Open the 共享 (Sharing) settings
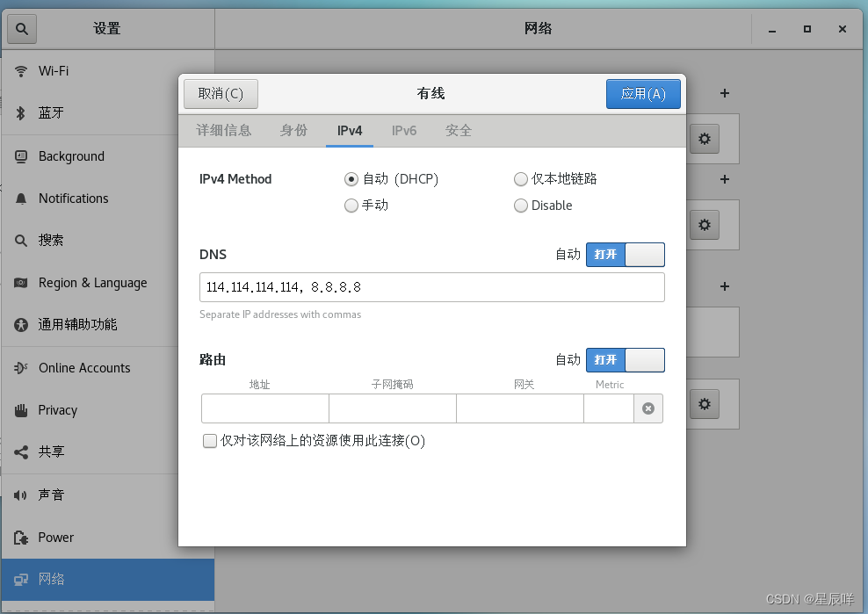 pyautogui.click(x=51, y=452)
